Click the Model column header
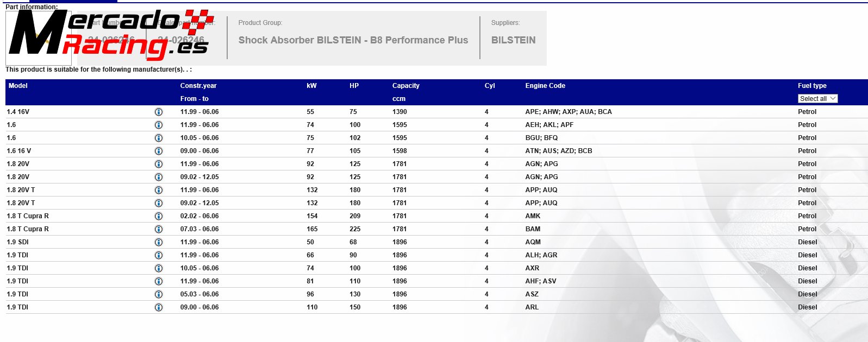The height and width of the screenshot is (342, 868). 18,86
